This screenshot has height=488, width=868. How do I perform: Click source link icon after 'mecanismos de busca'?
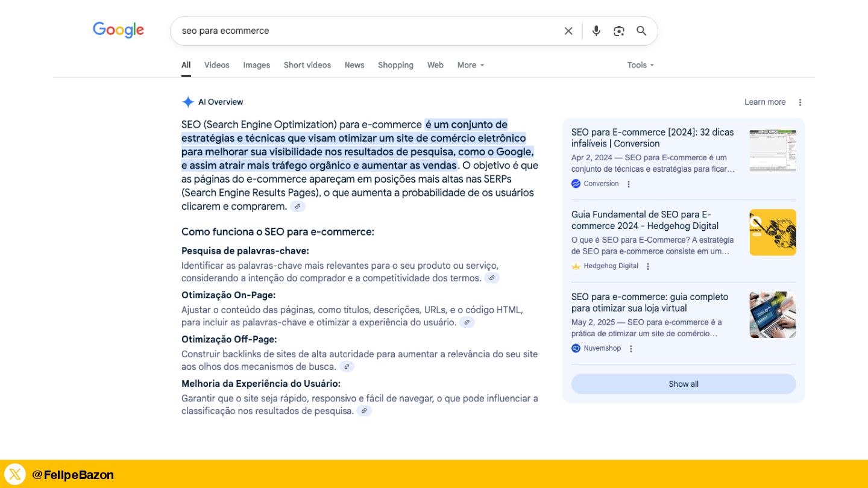[x=347, y=367]
